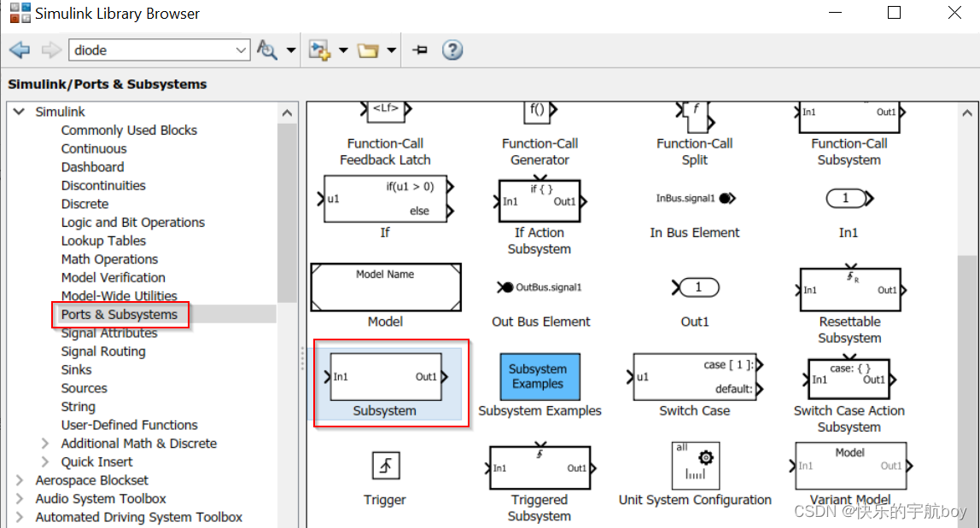Select the Resettable Subsystem block
The width and height of the screenshot is (980, 528).
coord(850,291)
